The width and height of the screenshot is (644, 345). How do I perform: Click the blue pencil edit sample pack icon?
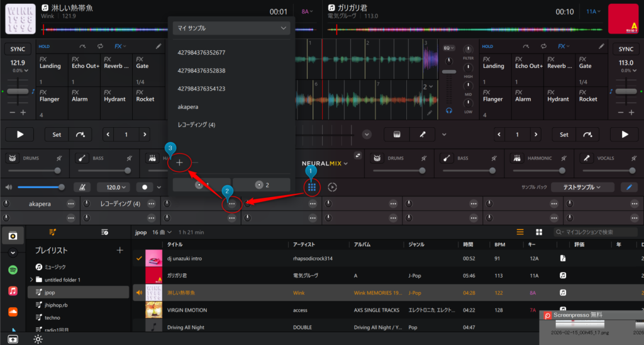628,187
